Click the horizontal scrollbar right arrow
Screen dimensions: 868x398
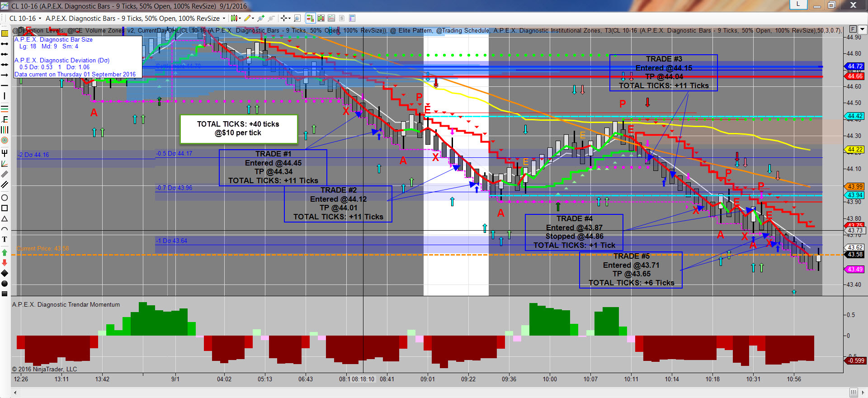click(863, 393)
